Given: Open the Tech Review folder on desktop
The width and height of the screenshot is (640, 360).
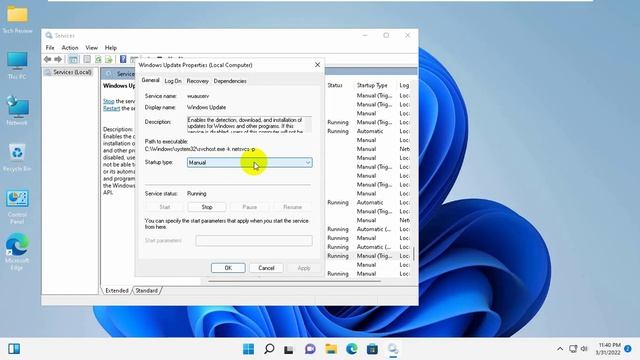Looking at the screenshot, I should point(17,19).
